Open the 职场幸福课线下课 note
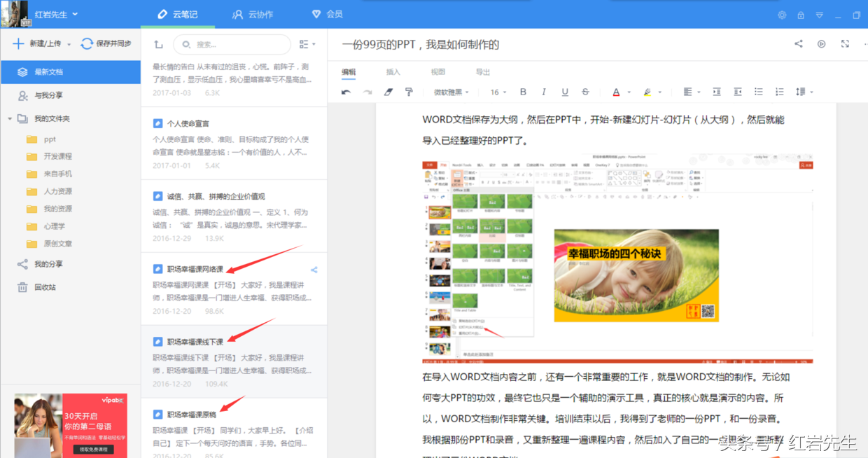The height and width of the screenshot is (458, 868). click(x=234, y=361)
